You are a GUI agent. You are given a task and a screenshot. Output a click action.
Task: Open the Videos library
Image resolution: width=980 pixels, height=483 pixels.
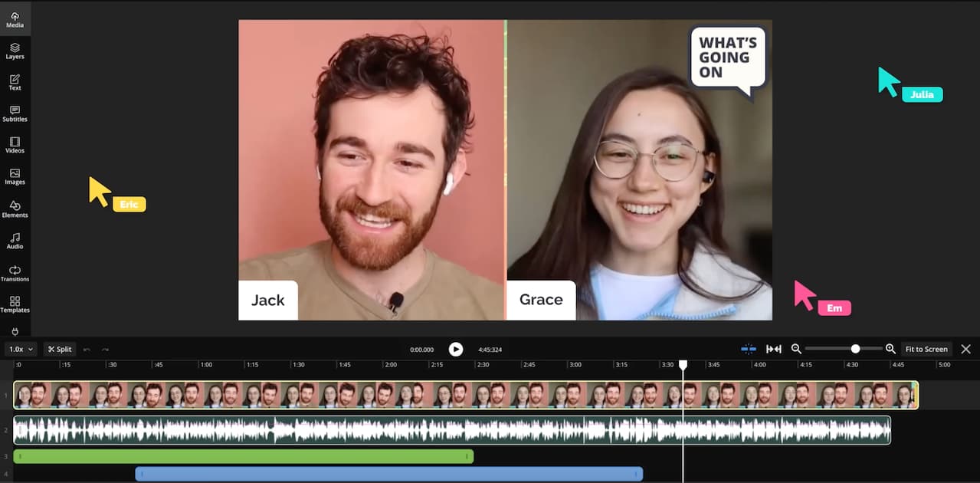(x=15, y=146)
